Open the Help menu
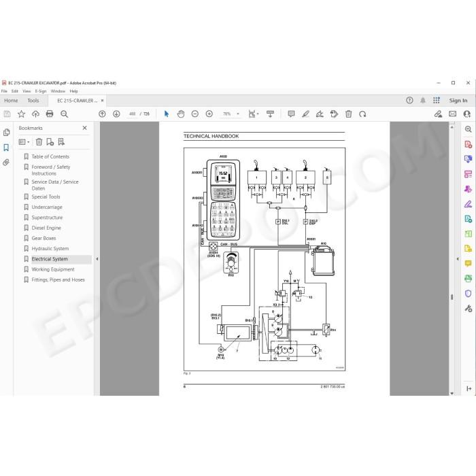 point(73,91)
